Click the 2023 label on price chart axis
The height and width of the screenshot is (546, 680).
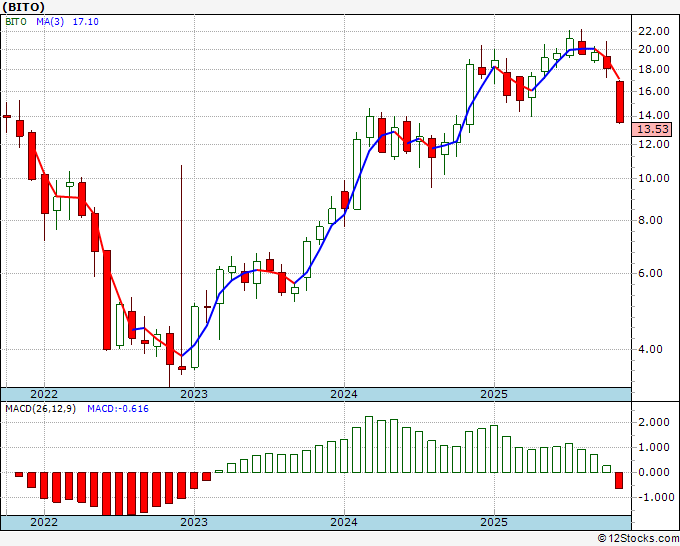[x=194, y=394]
